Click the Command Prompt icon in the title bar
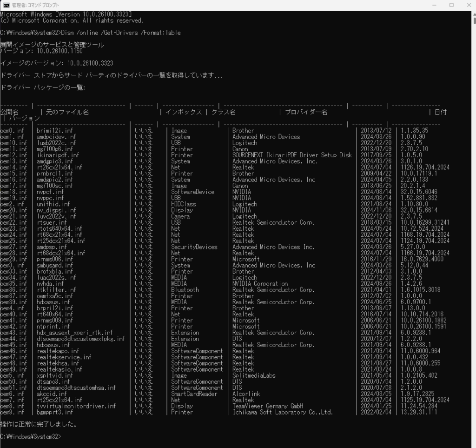 (x=7, y=5)
